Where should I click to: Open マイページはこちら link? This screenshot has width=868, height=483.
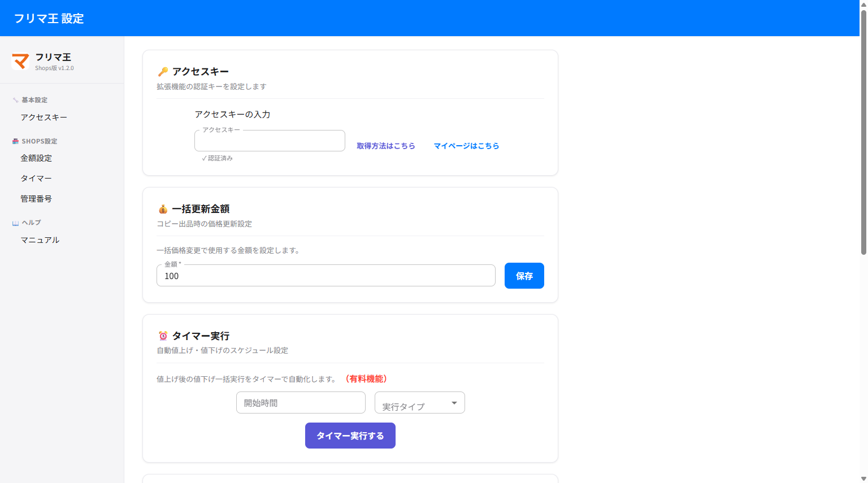coord(466,146)
